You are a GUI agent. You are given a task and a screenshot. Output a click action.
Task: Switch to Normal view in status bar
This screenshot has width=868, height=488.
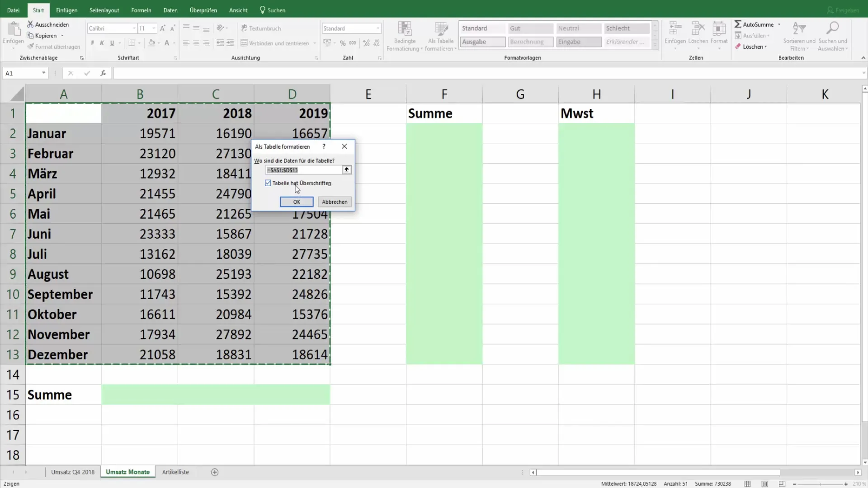coord(748,484)
